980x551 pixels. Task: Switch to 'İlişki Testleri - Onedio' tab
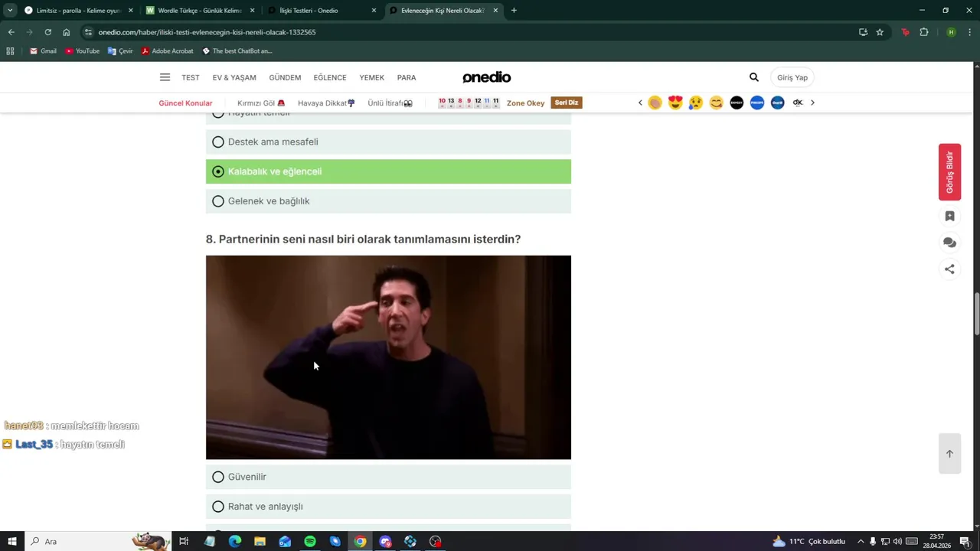click(x=322, y=11)
